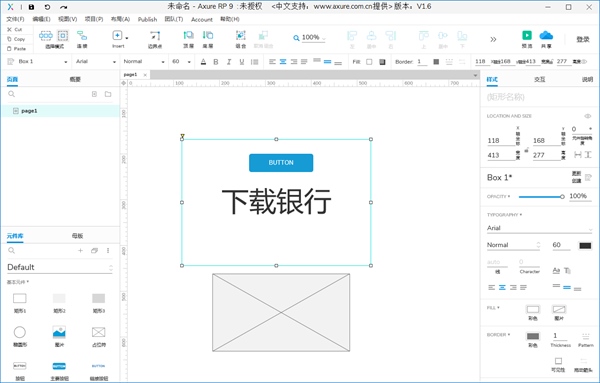Screen dimensions: 600x383
Task: Click the text color icon in toolbar
Action: pos(203,62)
